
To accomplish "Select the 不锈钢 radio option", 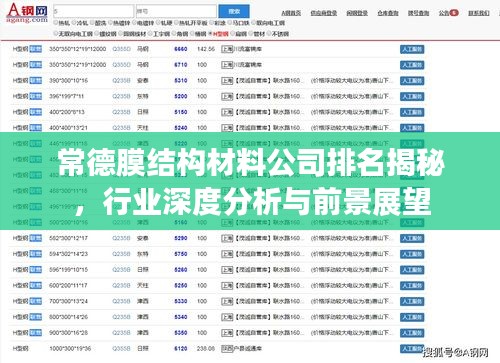I will coord(269,34).
